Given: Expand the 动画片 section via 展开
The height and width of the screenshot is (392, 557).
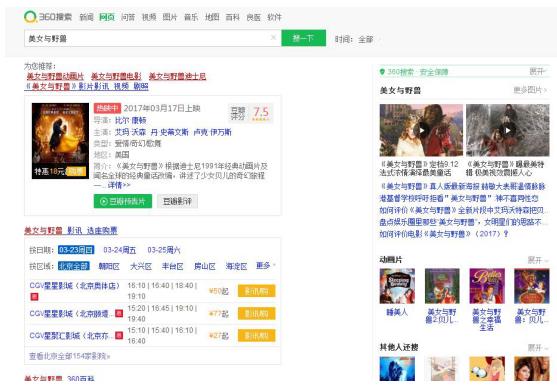Looking at the screenshot, I should [537, 260].
